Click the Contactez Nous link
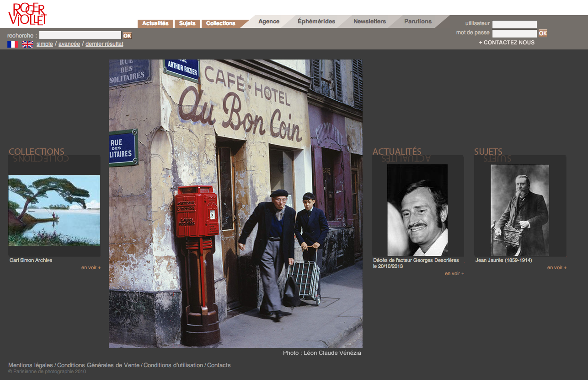Viewport: 588px width, 380px height. click(507, 43)
